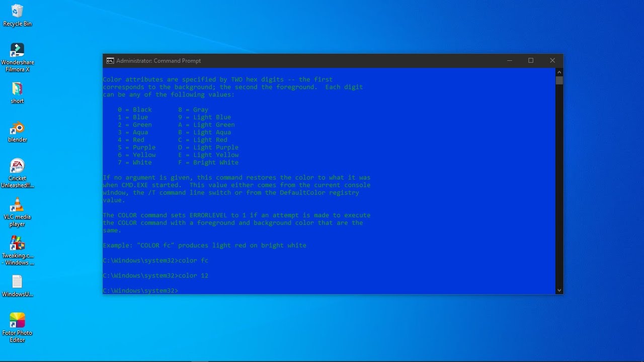Screen dimensions: 644x362
Task: Click the 'D = Light Purple' entry
Action: [208, 147]
